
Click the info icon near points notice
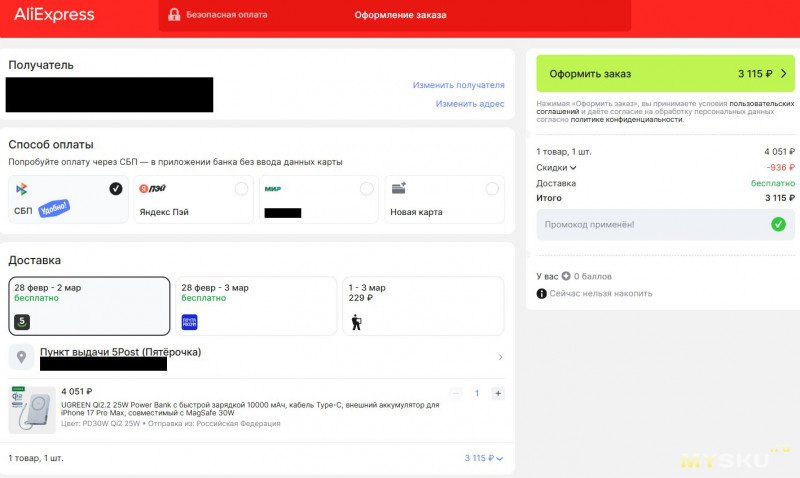coord(542,293)
